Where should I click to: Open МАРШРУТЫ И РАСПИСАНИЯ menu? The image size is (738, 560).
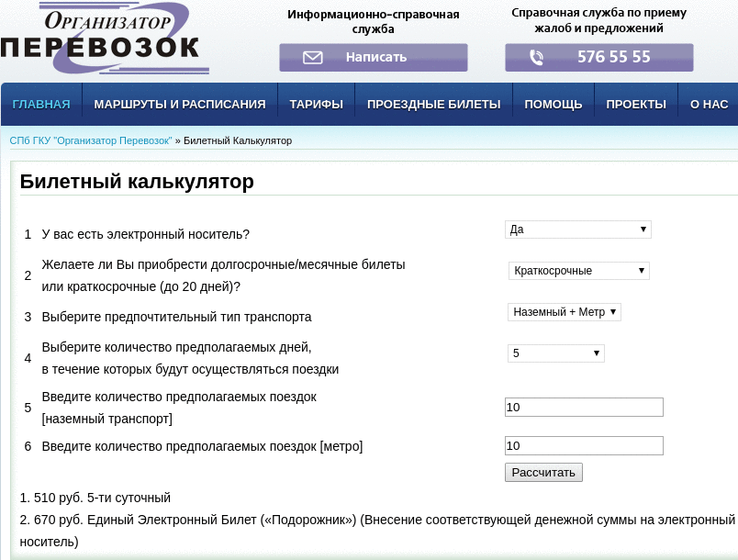pyautogui.click(x=180, y=105)
